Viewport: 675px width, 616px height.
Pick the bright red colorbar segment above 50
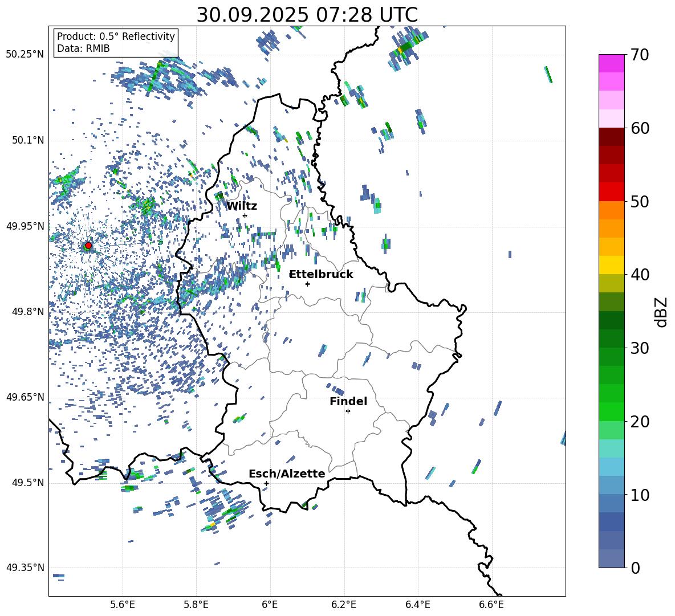(612, 191)
